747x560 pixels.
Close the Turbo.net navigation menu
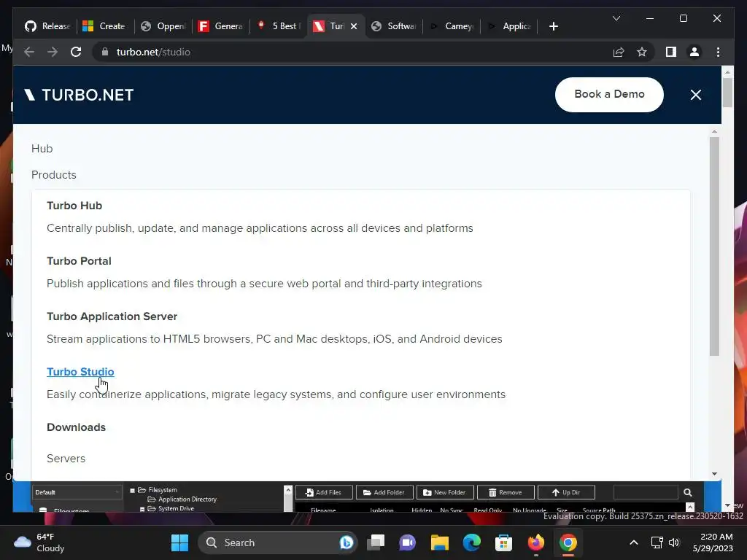[695, 95]
